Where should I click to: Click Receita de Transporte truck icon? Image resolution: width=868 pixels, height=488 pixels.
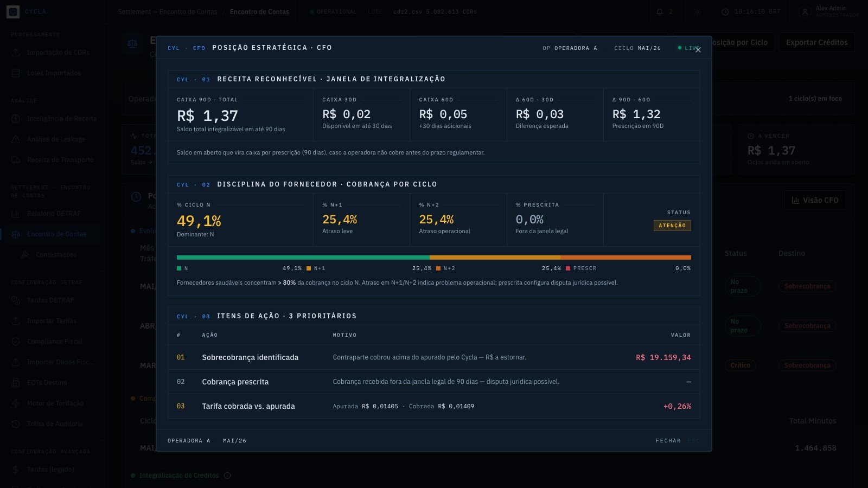click(16, 160)
